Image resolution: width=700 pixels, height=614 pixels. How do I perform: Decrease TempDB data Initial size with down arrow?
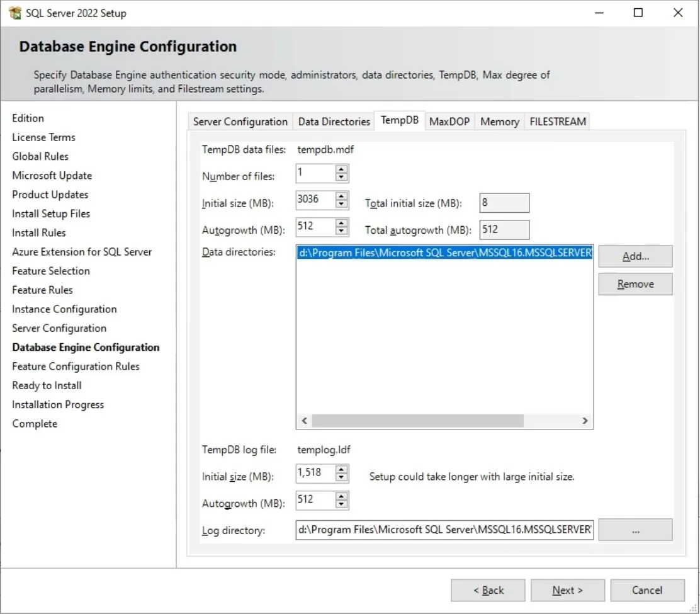[342, 204]
